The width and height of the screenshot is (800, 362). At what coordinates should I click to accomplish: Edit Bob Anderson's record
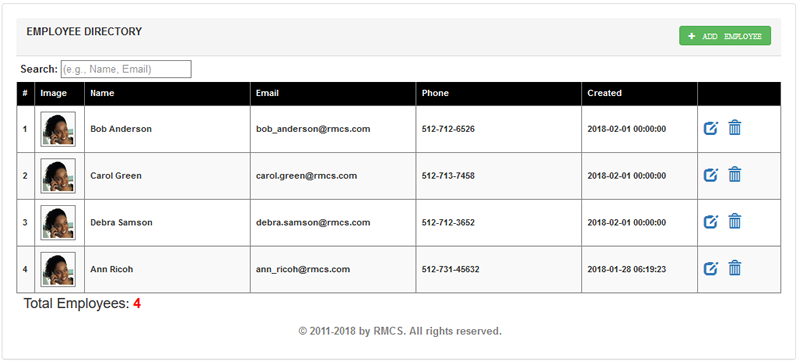(x=711, y=128)
